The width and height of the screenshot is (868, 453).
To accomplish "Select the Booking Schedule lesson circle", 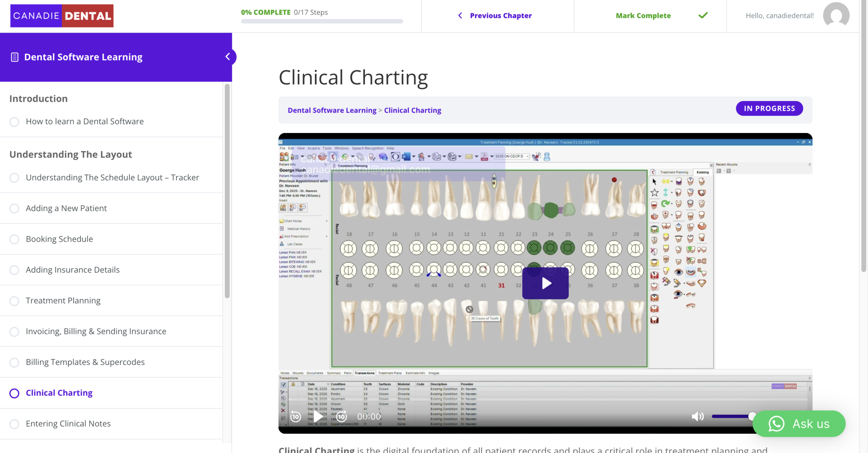I will (x=14, y=239).
